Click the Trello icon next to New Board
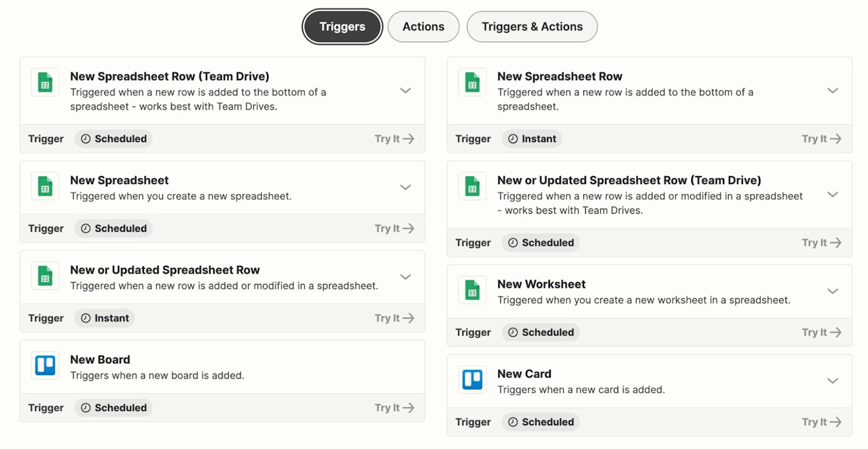The image size is (868, 450). click(x=45, y=366)
